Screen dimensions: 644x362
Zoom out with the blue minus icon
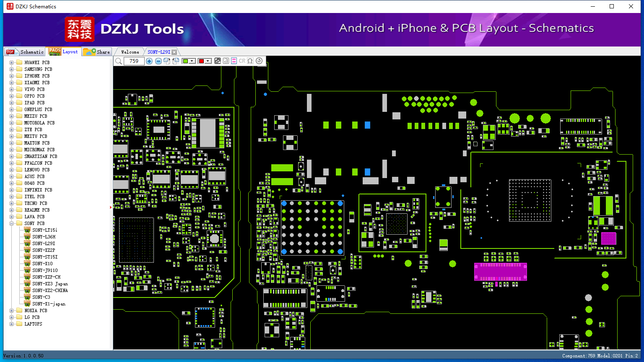[x=158, y=61]
